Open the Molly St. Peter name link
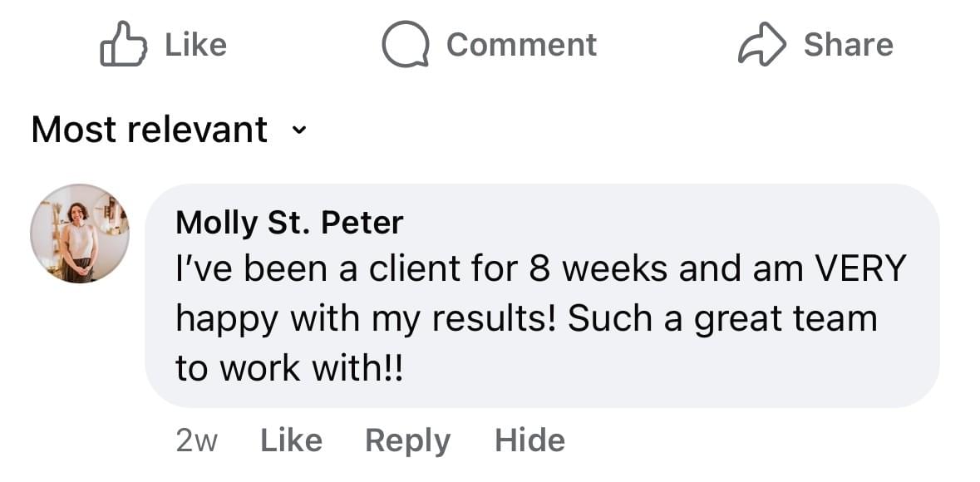Screen dimensions: 980x482 [x=290, y=223]
